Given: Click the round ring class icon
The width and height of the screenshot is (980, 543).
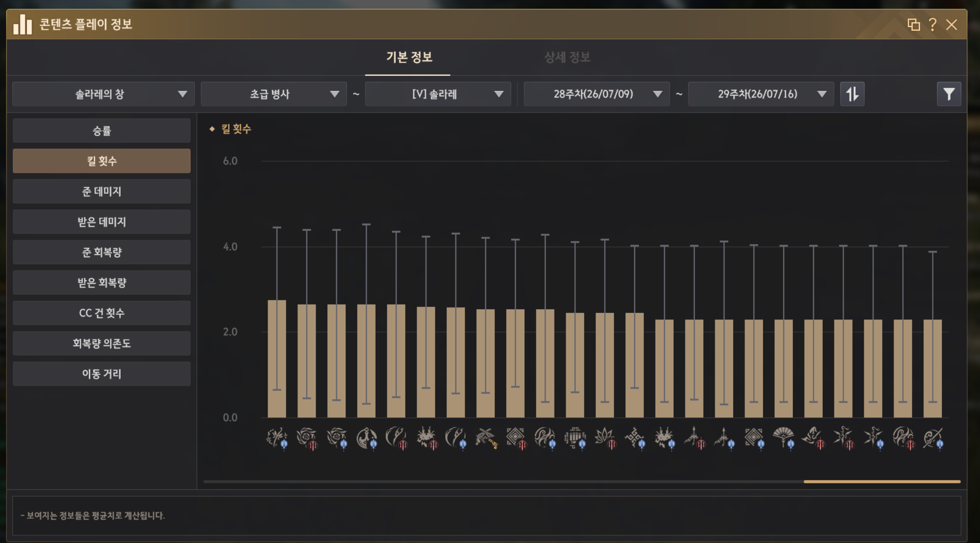Looking at the screenshot, I should tap(366, 438).
